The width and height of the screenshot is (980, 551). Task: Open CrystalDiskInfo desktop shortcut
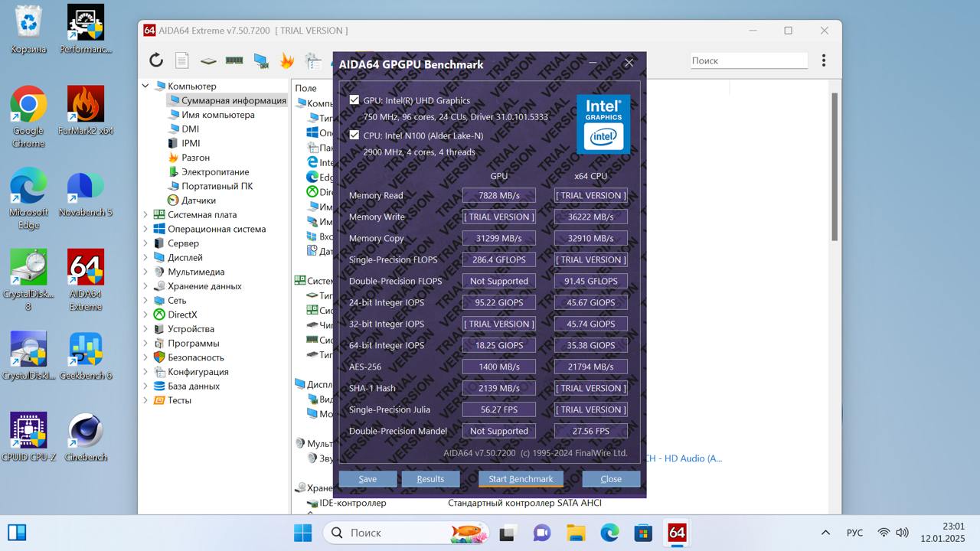point(28,356)
